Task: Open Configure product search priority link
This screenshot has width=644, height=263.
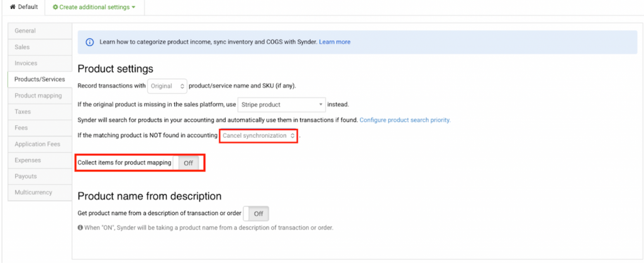Action: (404, 120)
